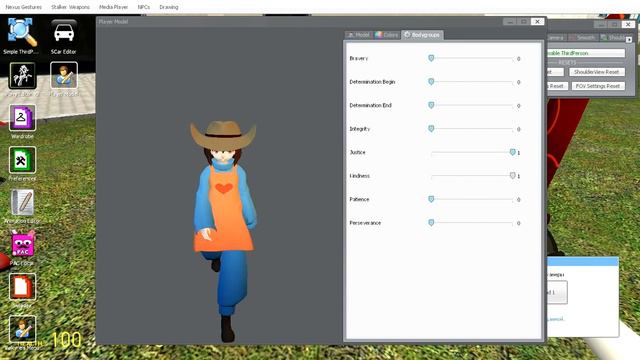The image size is (640, 360).
Task: Open the red document icon app
Action: tap(22, 287)
